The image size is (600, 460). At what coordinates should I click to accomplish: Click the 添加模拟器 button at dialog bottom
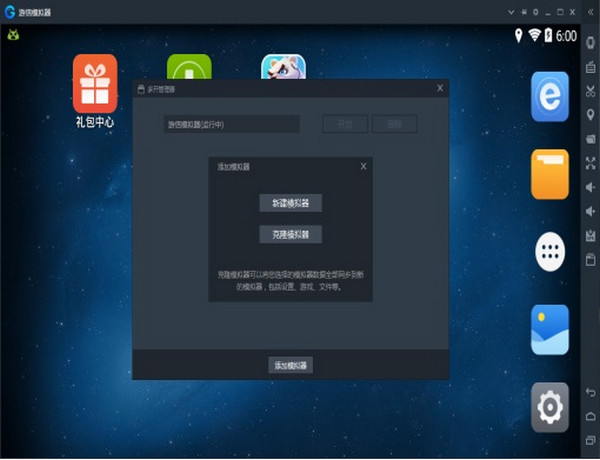290,365
